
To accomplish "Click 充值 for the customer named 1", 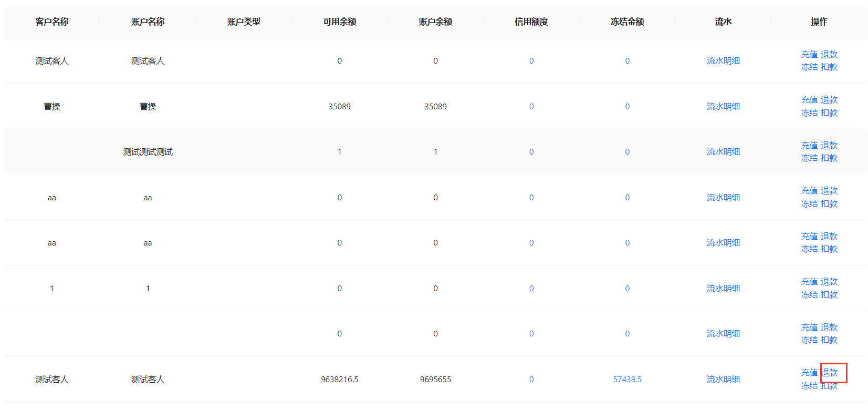I will (x=809, y=282).
